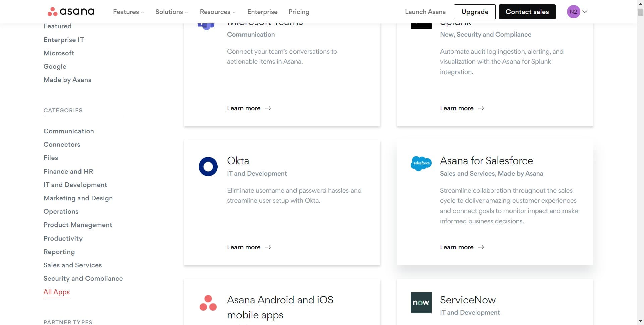The width and height of the screenshot is (644, 325).
Task: Click the Okta app icon
Action: click(208, 166)
